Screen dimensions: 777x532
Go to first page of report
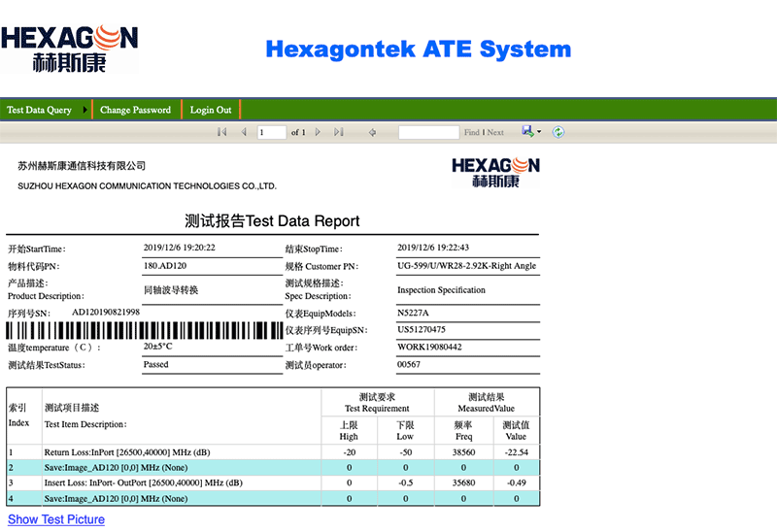coord(222,132)
